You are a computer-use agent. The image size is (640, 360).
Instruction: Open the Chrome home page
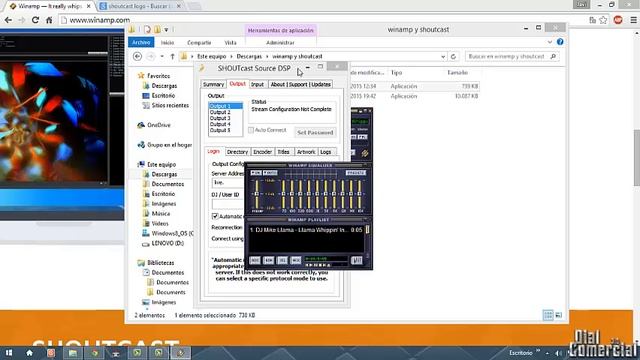(x=49, y=20)
